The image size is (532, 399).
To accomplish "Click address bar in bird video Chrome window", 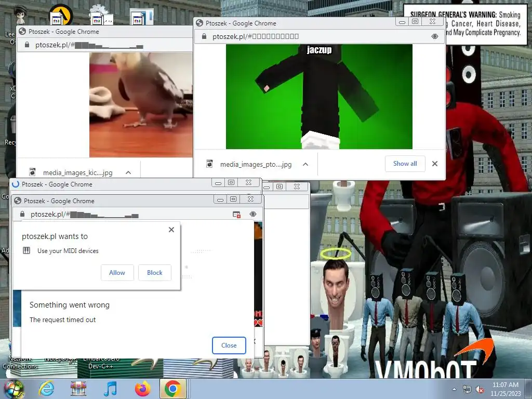I will (105, 45).
